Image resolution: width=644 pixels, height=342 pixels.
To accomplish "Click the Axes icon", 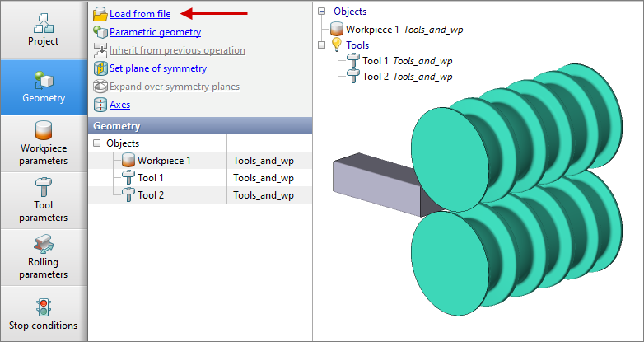I will tap(100, 105).
